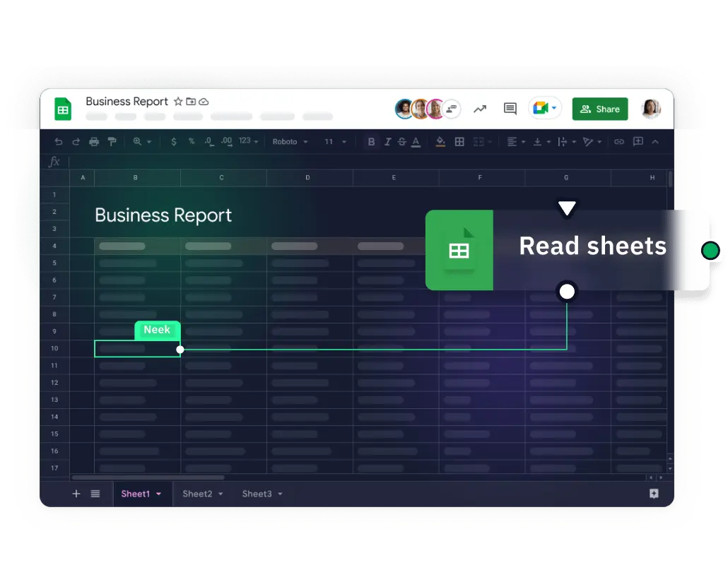The height and width of the screenshot is (565, 728).
Task: Open the account profile picture
Action: tap(650, 109)
